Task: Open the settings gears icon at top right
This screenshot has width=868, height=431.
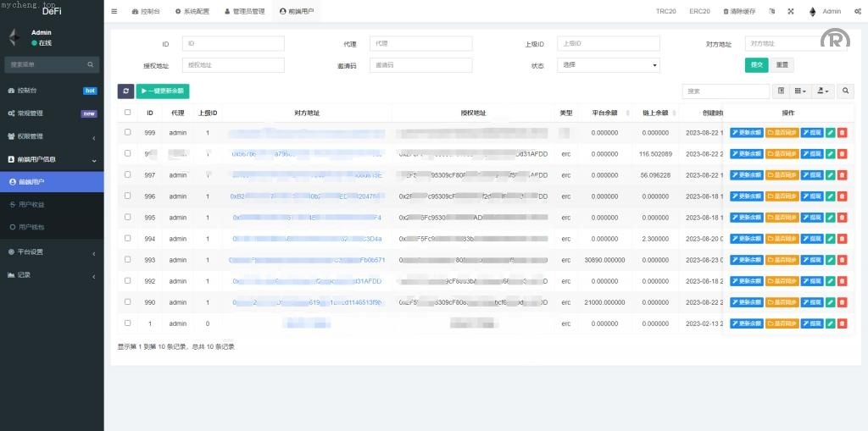Action: pos(858,12)
